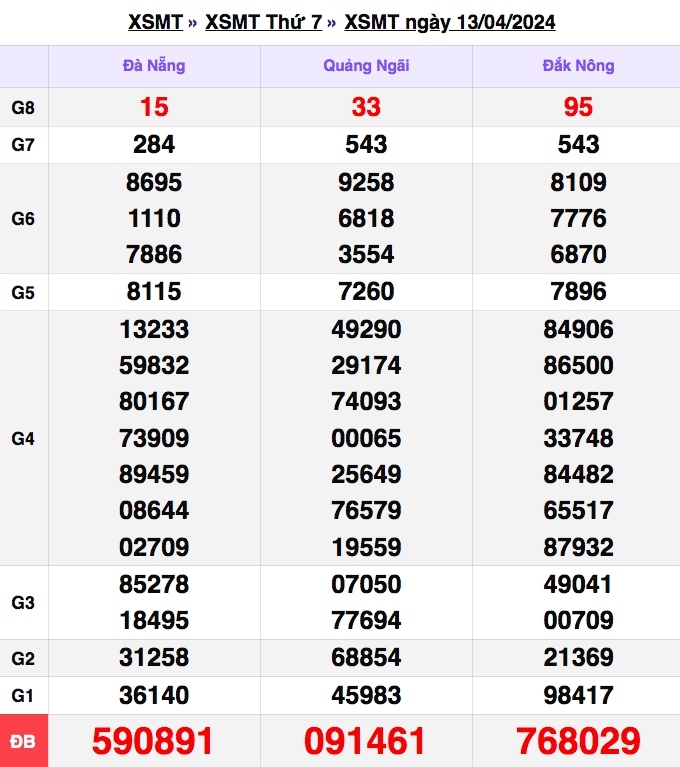Select the G4 row label
This screenshot has height=767, width=680.
click(x=23, y=438)
